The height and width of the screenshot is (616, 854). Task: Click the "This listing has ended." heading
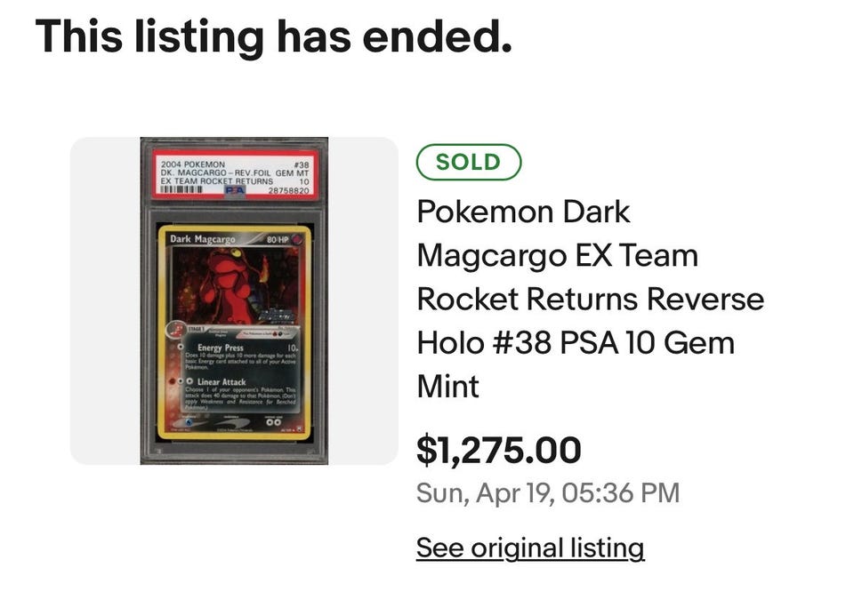click(273, 36)
